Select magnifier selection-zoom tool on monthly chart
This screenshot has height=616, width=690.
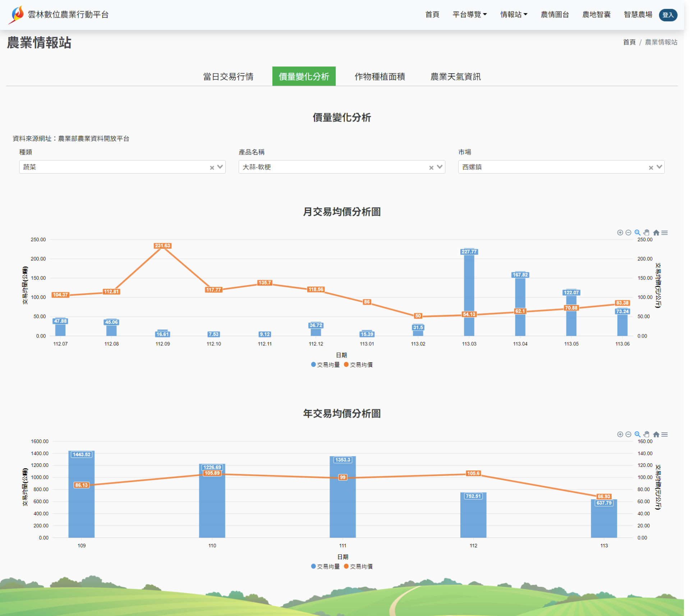tap(637, 233)
